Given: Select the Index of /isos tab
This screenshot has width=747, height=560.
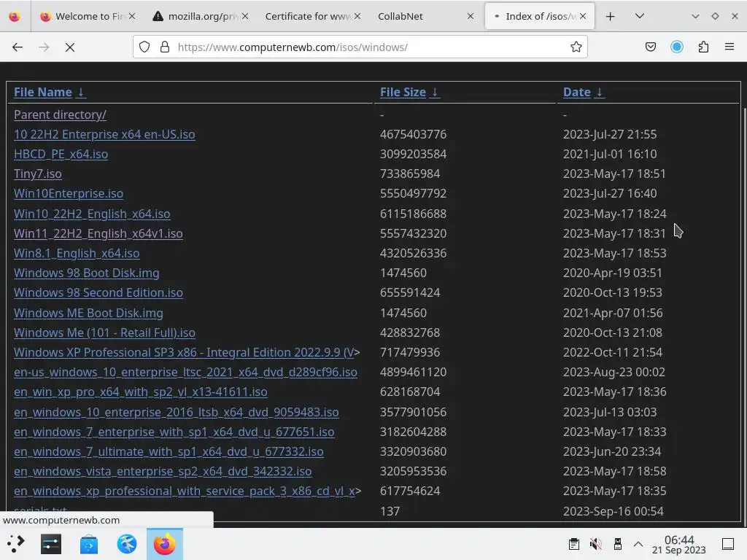Looking at the screenshot, I should 539,16.
